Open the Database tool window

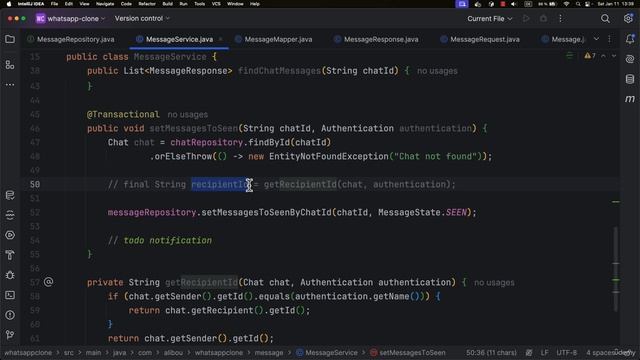tap(630, 79)
